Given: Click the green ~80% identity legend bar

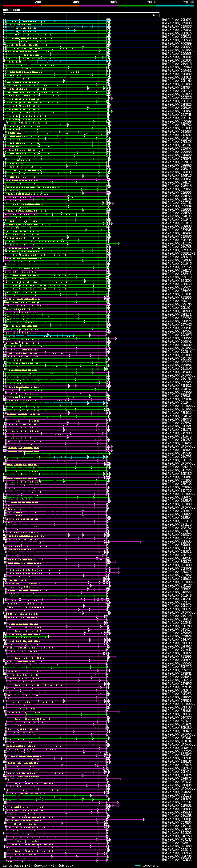Looking at the screenshot, I should pos(137,6).
